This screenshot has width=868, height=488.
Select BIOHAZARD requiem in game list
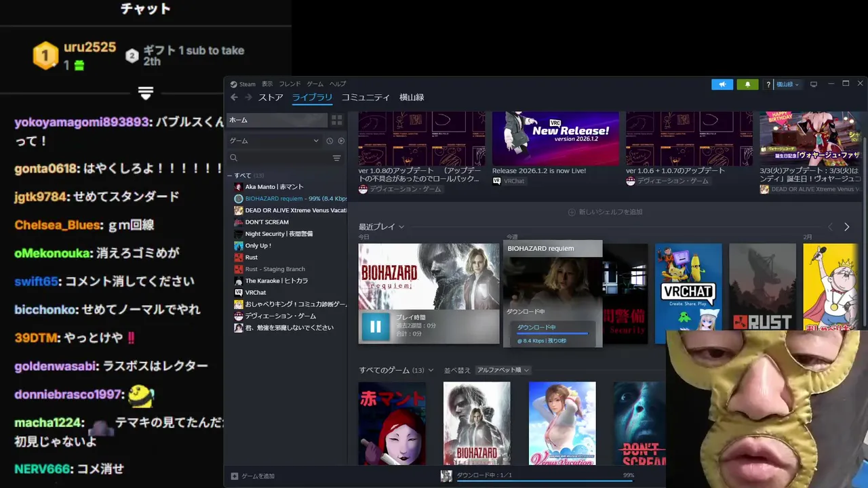point(290,199)
